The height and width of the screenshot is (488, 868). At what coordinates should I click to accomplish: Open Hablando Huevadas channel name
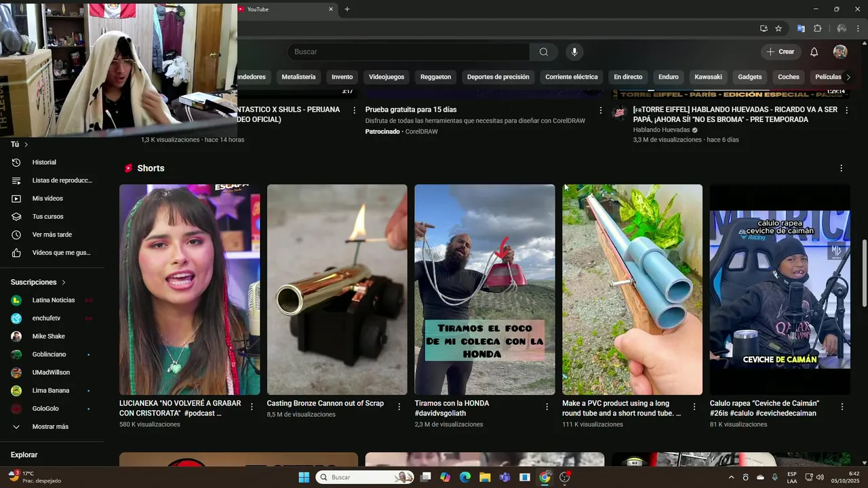661,130
